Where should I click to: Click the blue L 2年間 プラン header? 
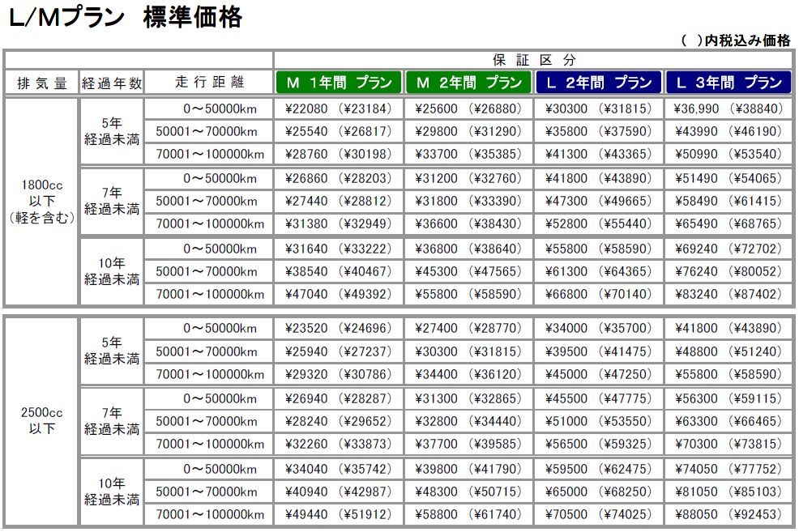[598, 83]
